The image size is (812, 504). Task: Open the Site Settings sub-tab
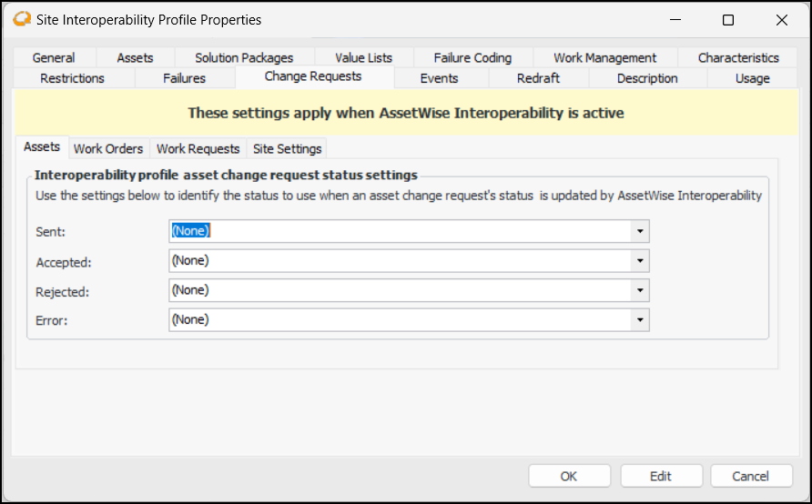[x=287, y=148]
